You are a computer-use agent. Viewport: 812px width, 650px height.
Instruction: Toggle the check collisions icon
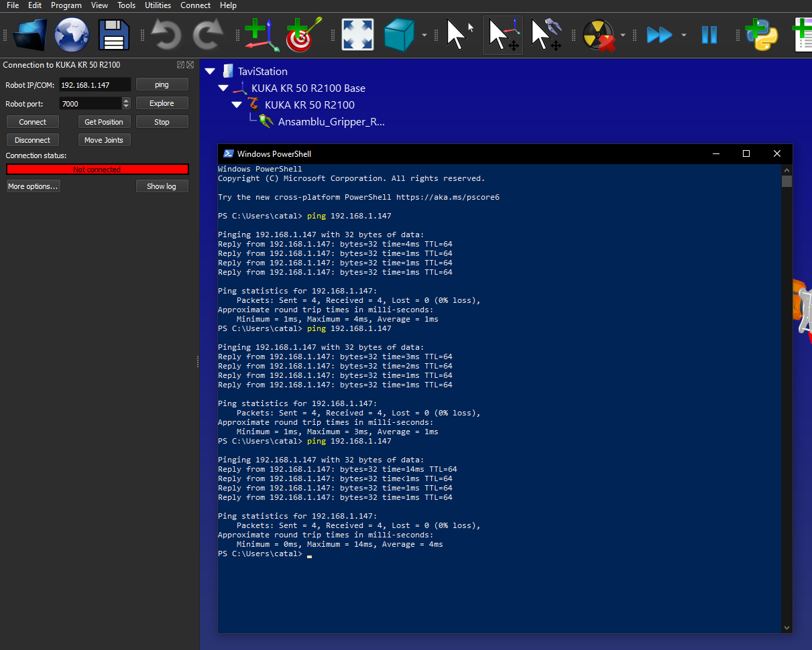598,34
